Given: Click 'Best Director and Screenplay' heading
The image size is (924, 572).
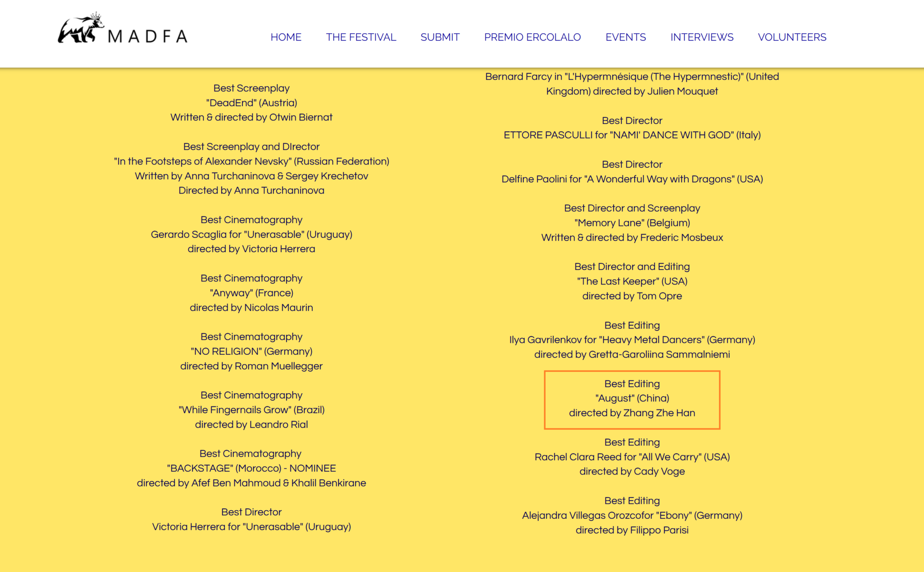Looking at the screenshot, I should (632, 208).
